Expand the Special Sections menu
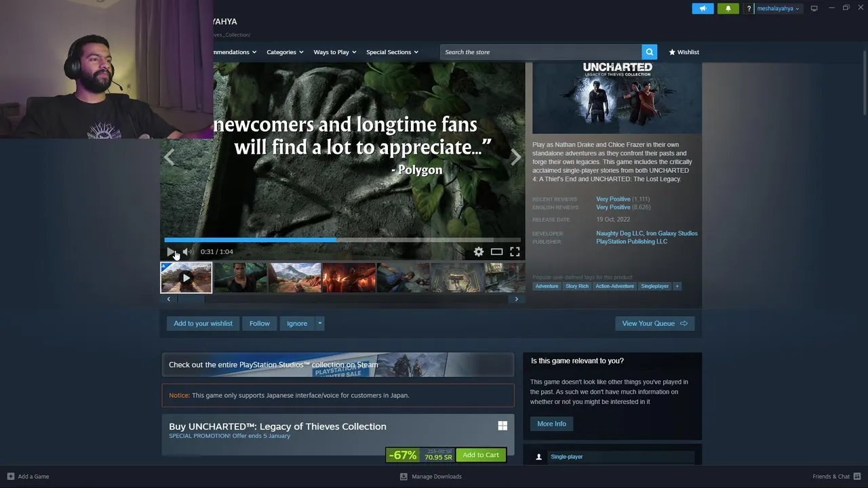 392,52
